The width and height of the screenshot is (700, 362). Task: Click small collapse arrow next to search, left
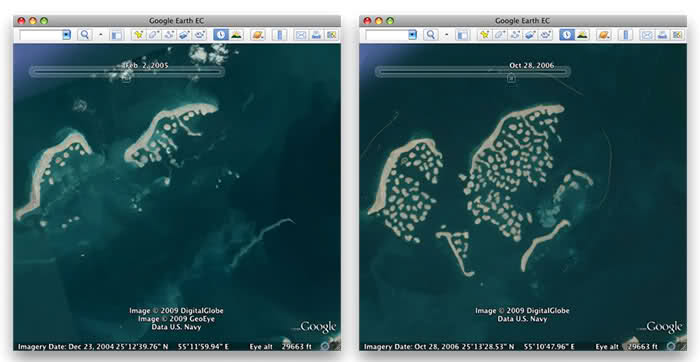[100, 35]
